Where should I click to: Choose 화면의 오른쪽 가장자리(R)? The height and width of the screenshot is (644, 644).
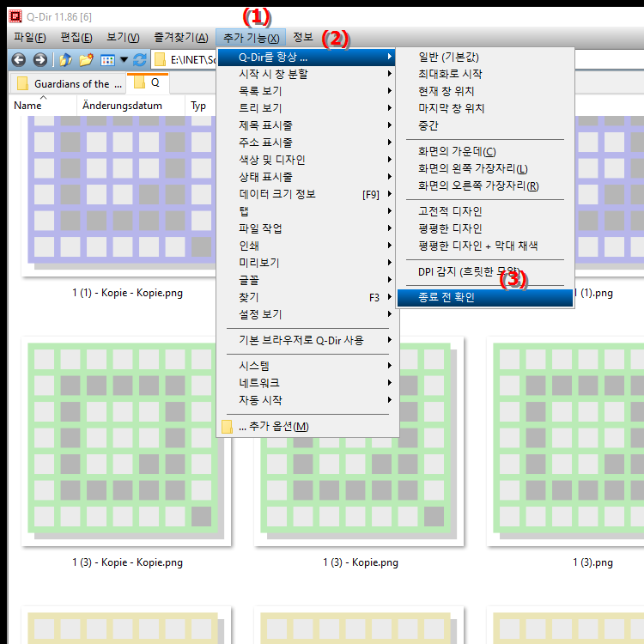pos(484,186)
